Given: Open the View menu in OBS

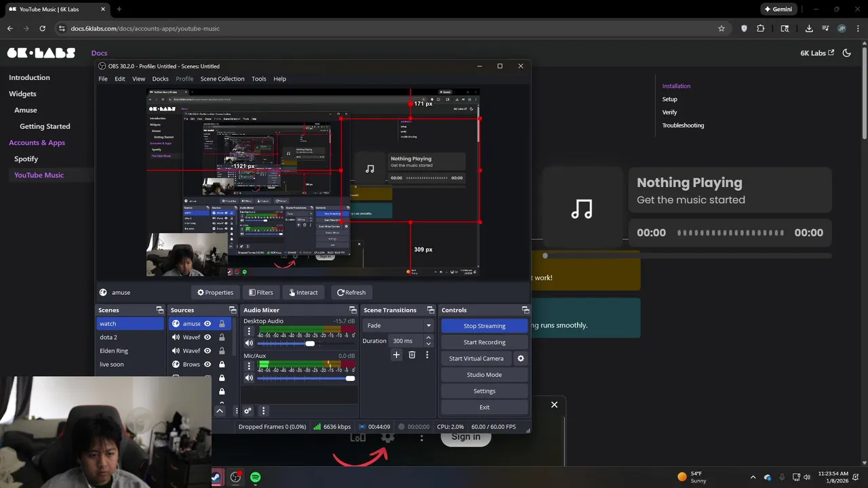Looking at the screenshot, I should click(138, 79).
